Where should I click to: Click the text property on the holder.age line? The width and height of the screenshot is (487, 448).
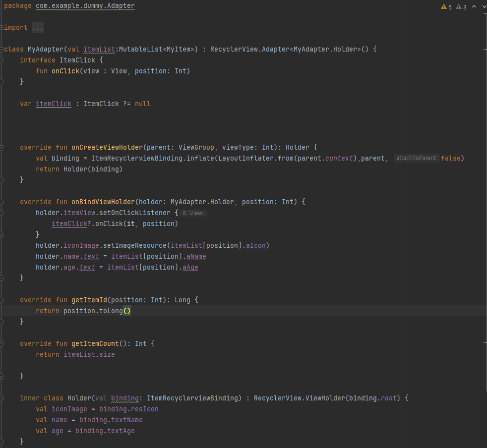click(x=87, y=267)
